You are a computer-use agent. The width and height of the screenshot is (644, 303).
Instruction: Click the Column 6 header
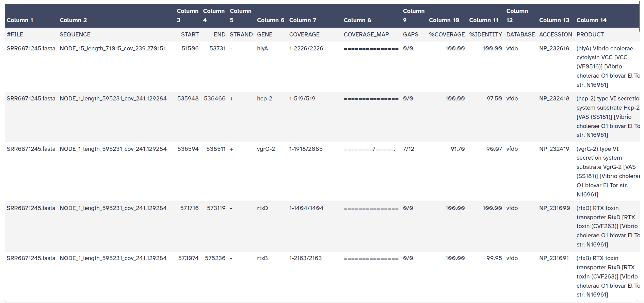270,20
